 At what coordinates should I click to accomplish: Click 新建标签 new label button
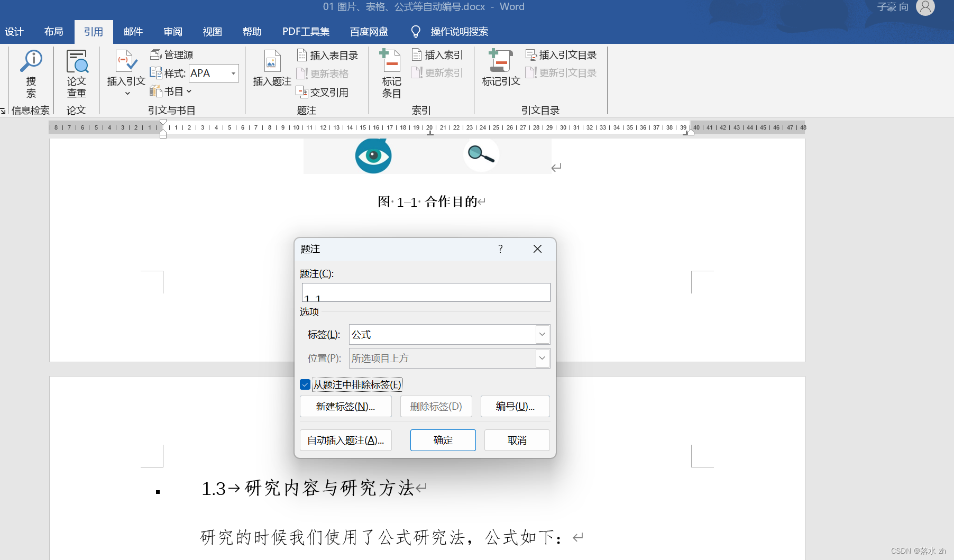click(346, 406)
